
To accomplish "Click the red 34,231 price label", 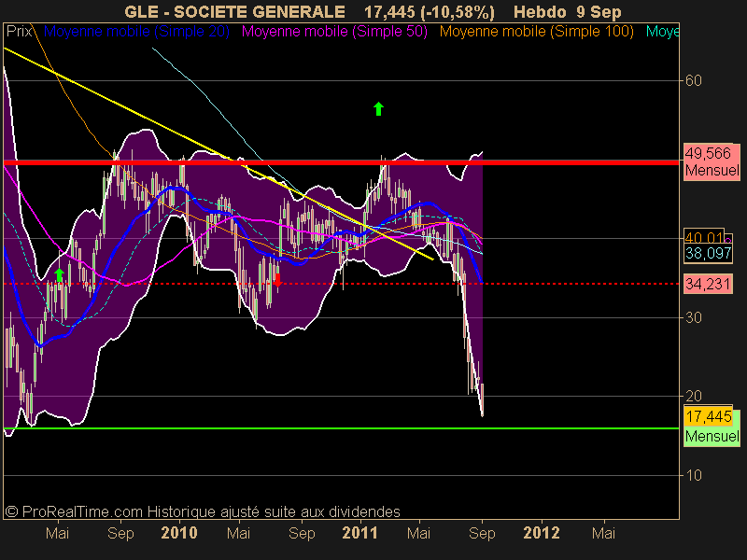I will 708,284.
